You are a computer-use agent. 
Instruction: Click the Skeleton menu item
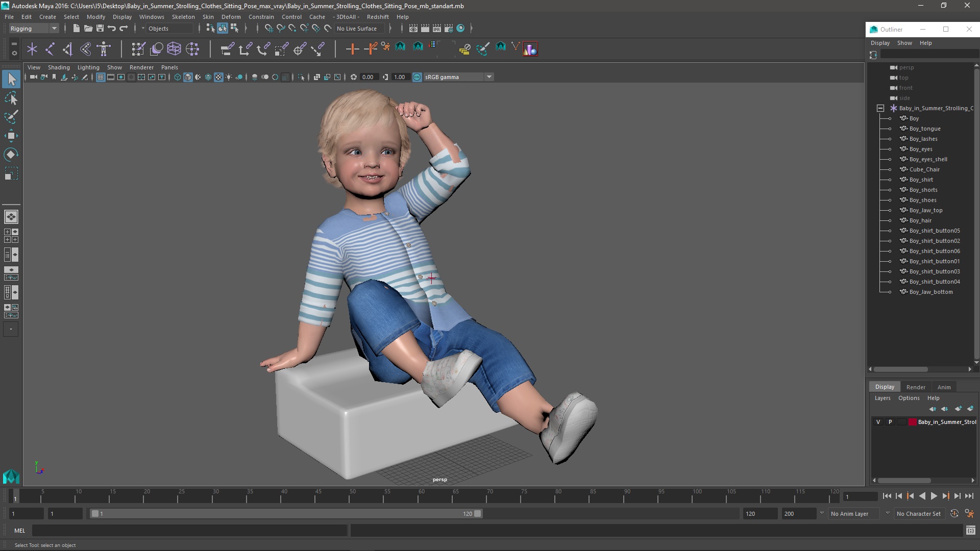click(184, 16)
